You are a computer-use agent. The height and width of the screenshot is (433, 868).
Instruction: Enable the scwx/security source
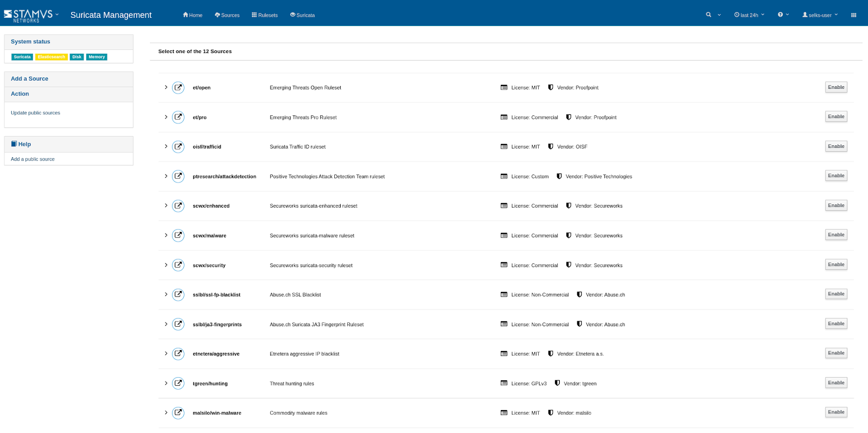coord(836,264)
